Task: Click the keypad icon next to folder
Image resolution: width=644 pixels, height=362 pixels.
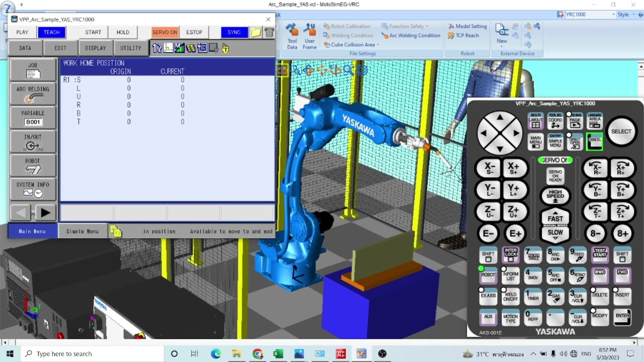Action: coord(269,32)
